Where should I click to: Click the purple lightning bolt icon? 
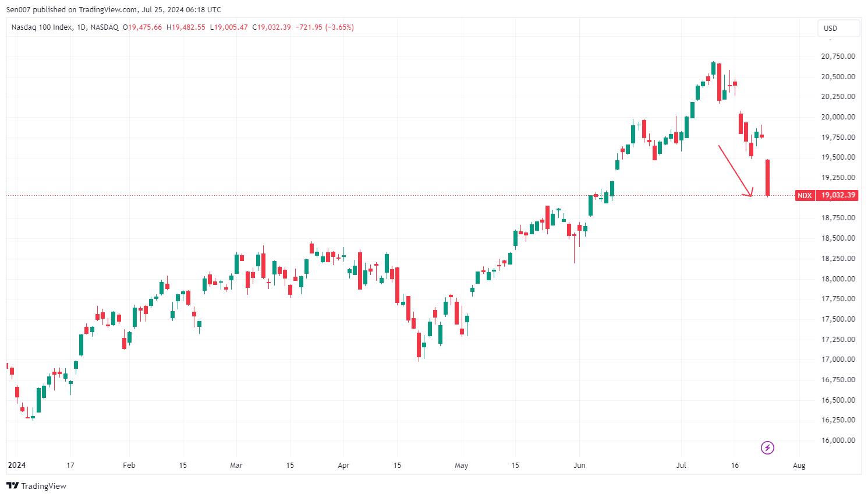tap(767, 447)
